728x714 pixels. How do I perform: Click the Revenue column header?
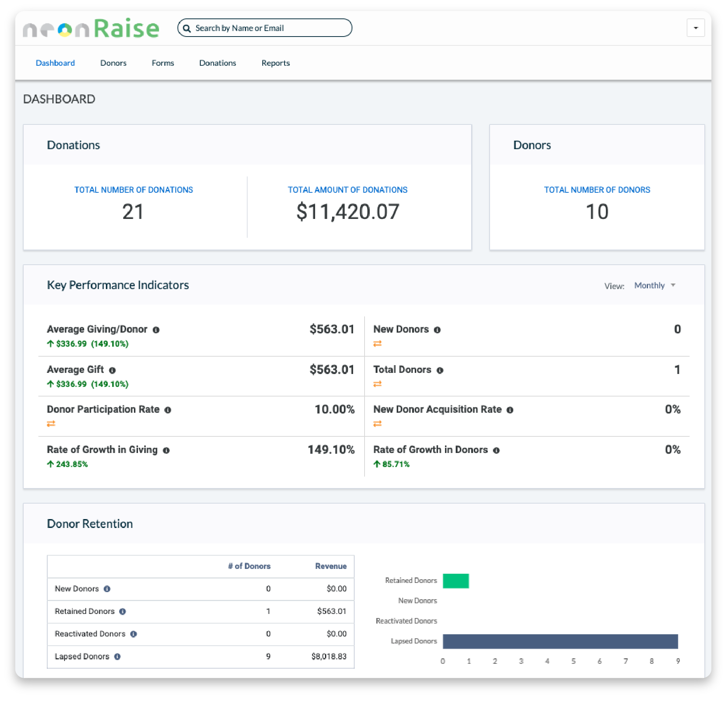click(331, 566)
